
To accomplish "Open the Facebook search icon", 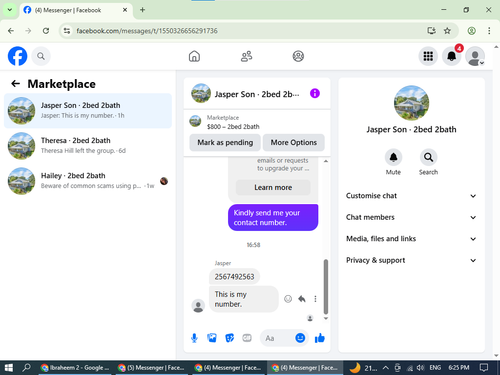I will (41, 56).
